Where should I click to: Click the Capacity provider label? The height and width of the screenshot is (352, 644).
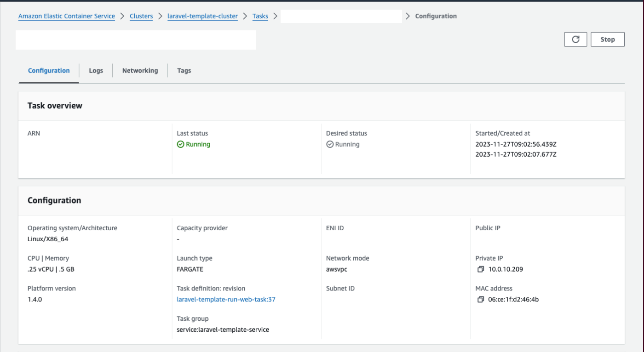pyautogui.click(x=202, y=228)
